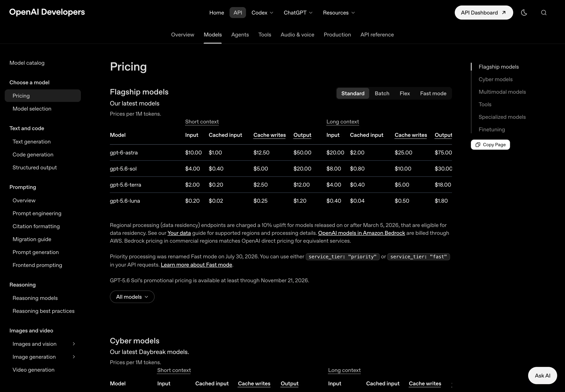Select Flex pricing tier

coord(405,93)
